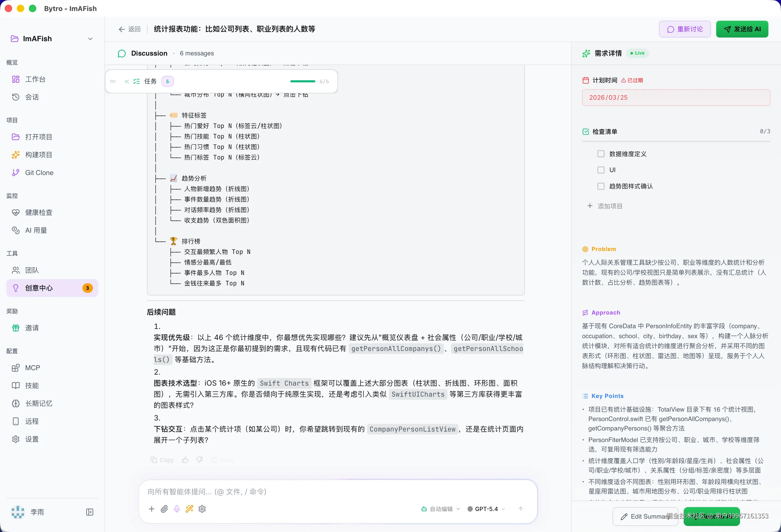Click the 发送给 AI button
This screenshot has height=532, width=781.
[x=742, y=29]
